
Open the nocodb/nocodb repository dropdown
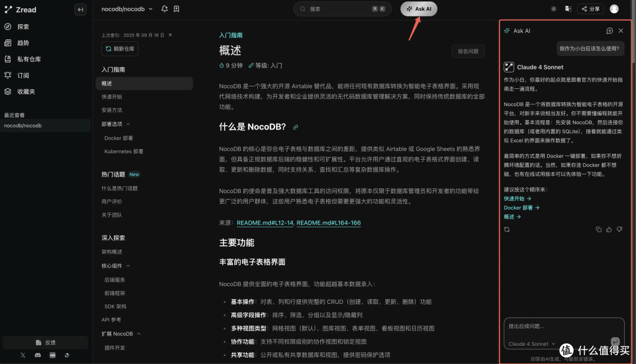click(x=125, y=9)
